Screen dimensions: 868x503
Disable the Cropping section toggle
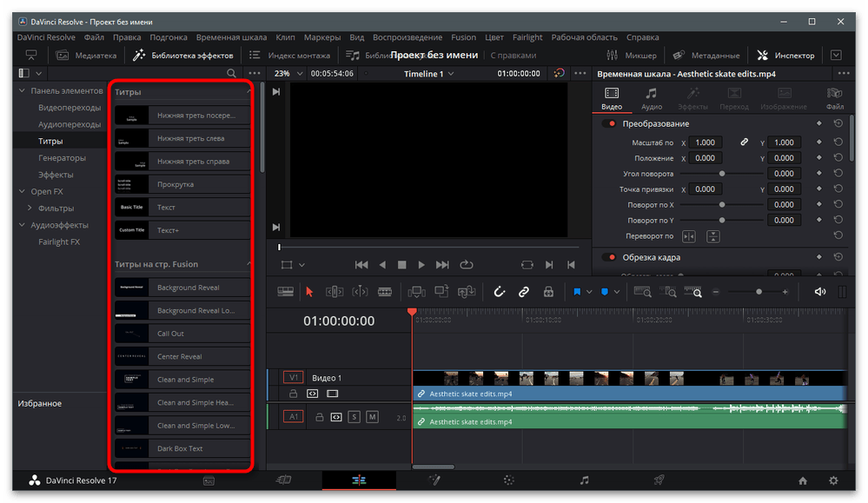609,257
